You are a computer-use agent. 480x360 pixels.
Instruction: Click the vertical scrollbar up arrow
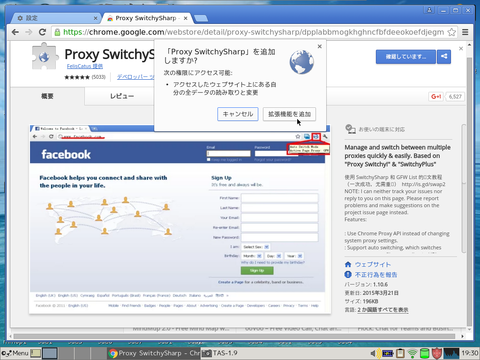pos(469,45)
